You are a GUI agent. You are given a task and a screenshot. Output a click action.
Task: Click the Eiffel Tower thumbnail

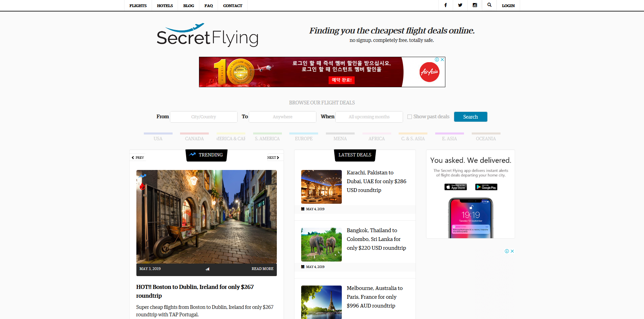point(321,302)
